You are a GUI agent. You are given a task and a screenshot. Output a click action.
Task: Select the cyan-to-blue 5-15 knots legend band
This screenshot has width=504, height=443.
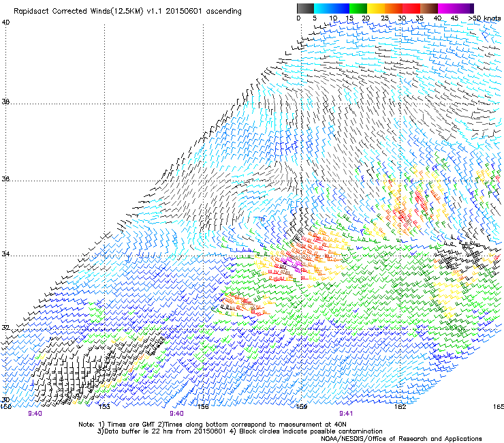332,8
